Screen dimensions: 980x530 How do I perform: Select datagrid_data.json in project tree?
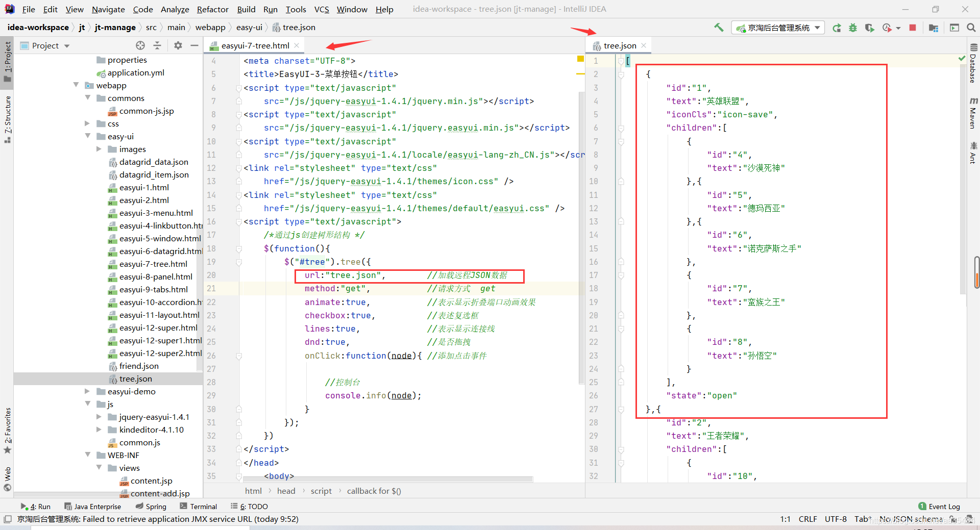coord(154,162)
